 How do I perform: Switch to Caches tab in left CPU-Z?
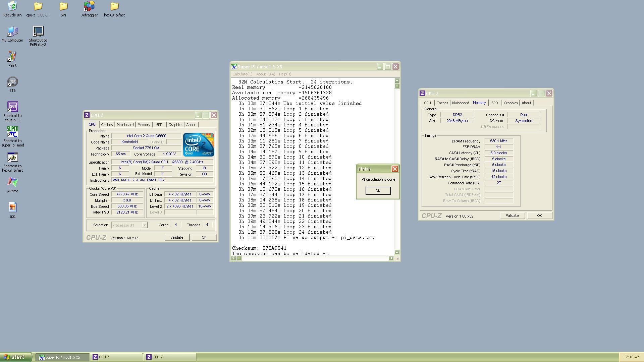[107, 125]
